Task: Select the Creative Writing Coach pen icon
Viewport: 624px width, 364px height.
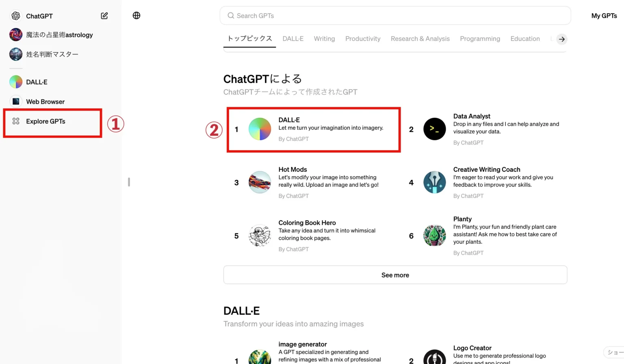Action: (x=434, y=182)
